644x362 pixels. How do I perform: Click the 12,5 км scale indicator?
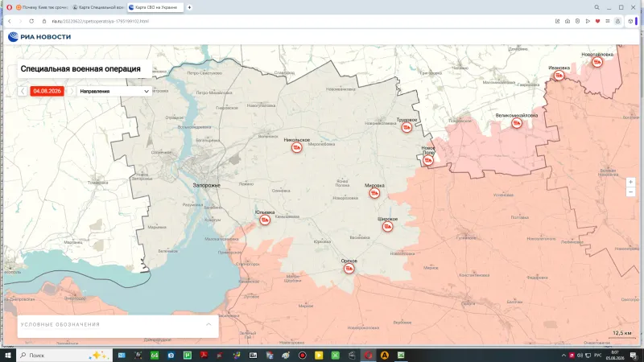coord(621,333)
